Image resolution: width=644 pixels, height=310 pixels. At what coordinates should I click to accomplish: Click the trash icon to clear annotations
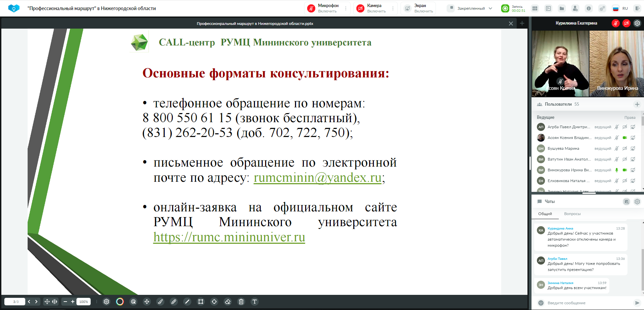pyautogui.click(x=241, y=302)
